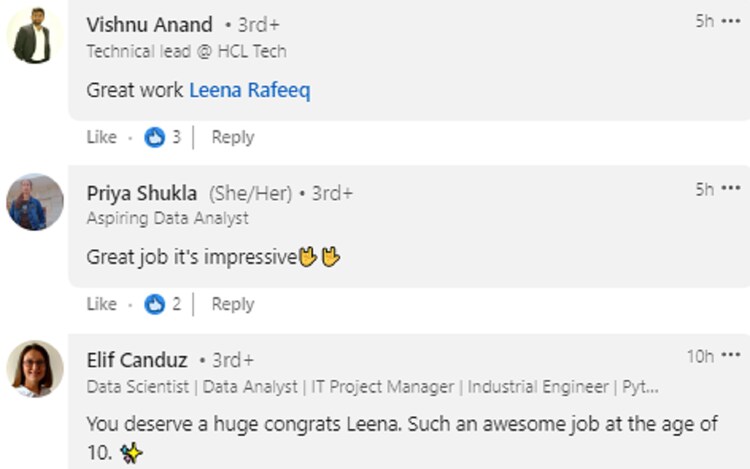Click Elif Canduz's truncated job headline

[x=372, y=386]
